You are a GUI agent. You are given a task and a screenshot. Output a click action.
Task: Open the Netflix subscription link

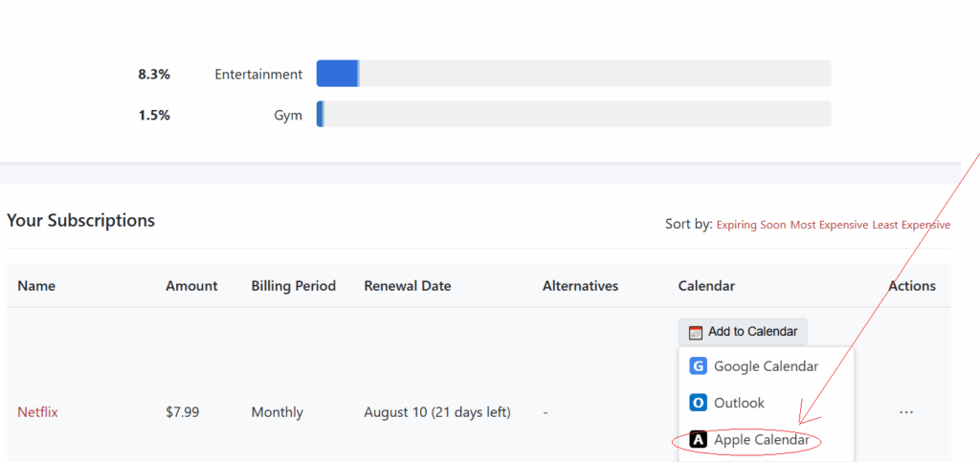pyautogui.click(x=37, y=412)
